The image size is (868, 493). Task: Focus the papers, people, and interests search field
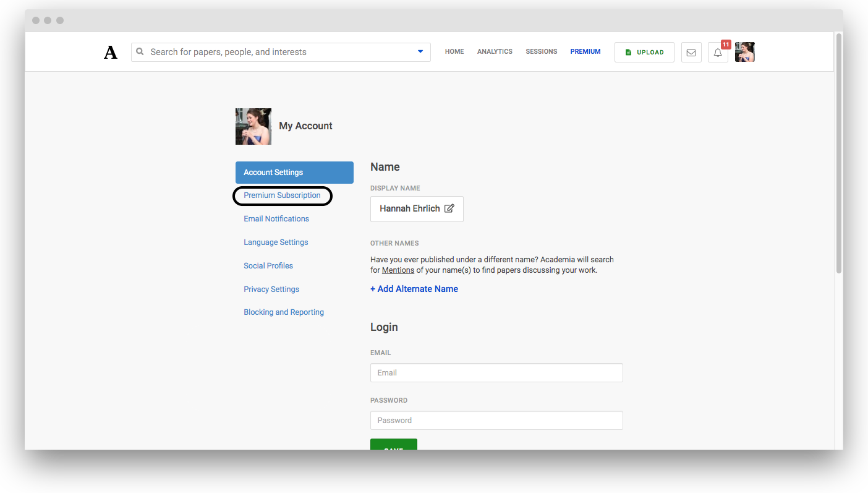coord(281,52)
